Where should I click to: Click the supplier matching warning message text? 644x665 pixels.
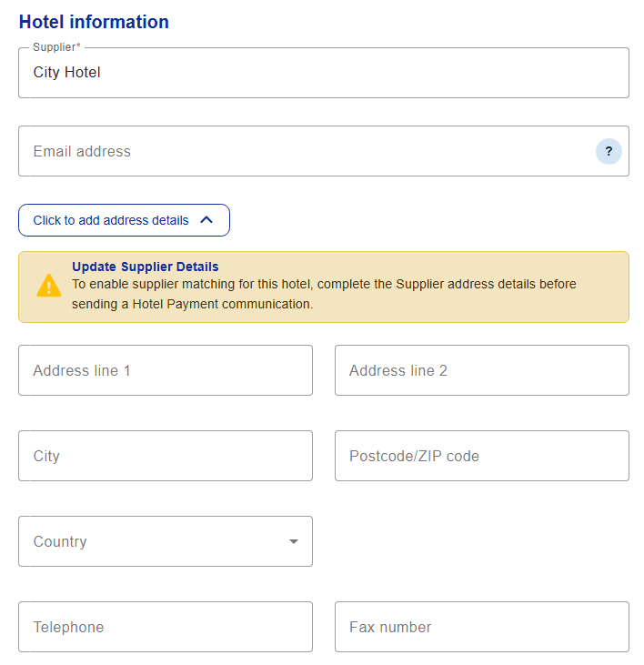pyautogui.click(x=324, y=294)
